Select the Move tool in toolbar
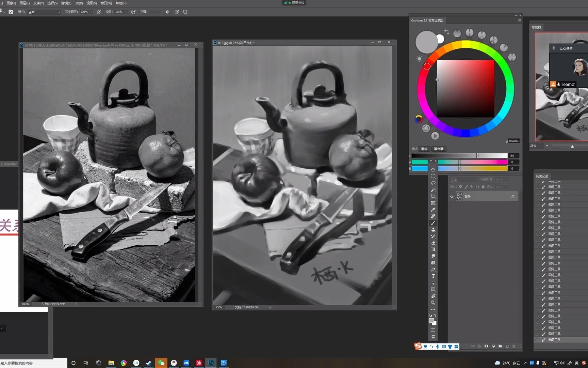588x368 pixels. 433,170
